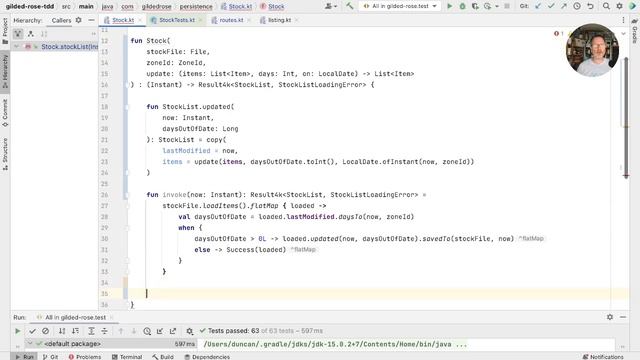The image size is (640, 360).
Task: Start debugging with the bug icon
Action: 462,6
